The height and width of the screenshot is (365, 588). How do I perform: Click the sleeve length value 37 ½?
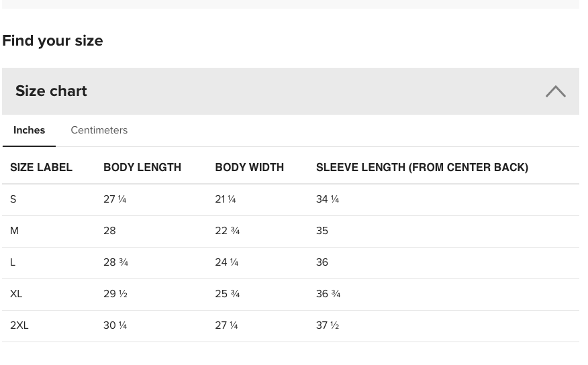pos(328,325)
